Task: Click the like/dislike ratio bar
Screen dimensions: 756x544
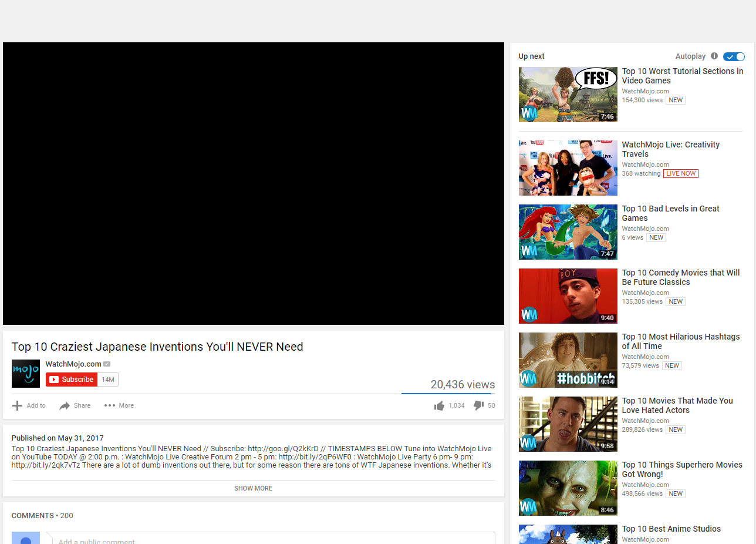Action: tap(448, 394)
